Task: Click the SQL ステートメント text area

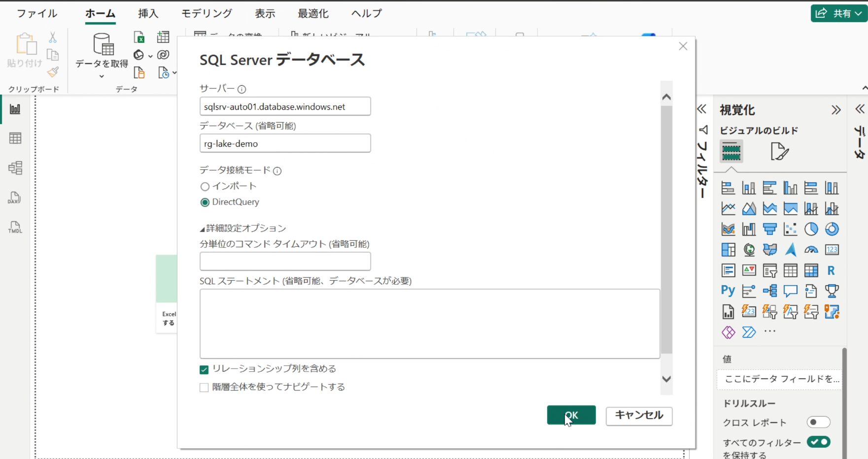Action: tap(429, 324)
